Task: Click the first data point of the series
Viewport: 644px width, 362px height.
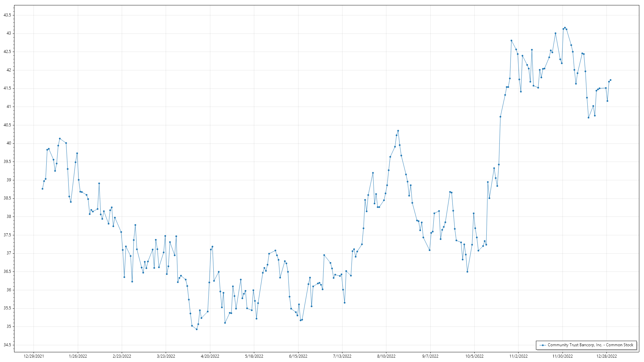Action: [42, 189]
